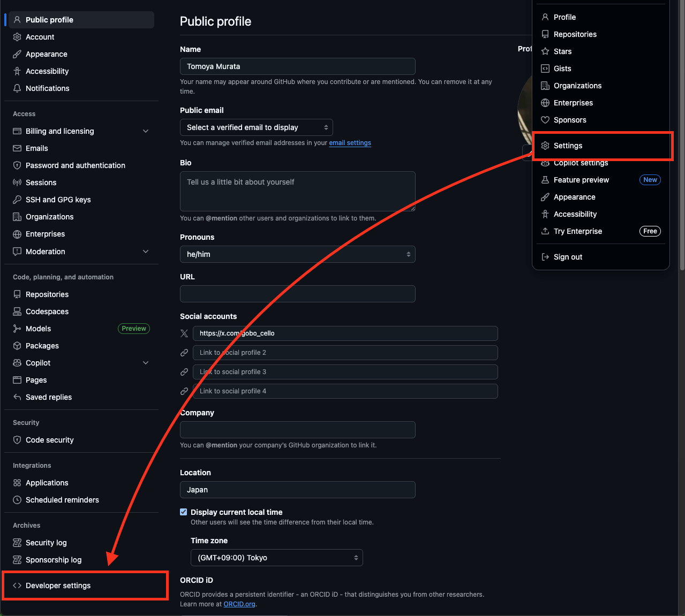Expand the Copilot section chevron in sidebar

tap(146, 363)
